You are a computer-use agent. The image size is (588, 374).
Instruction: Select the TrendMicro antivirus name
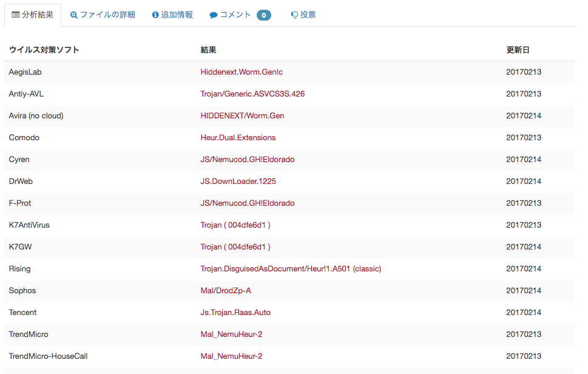29,335
